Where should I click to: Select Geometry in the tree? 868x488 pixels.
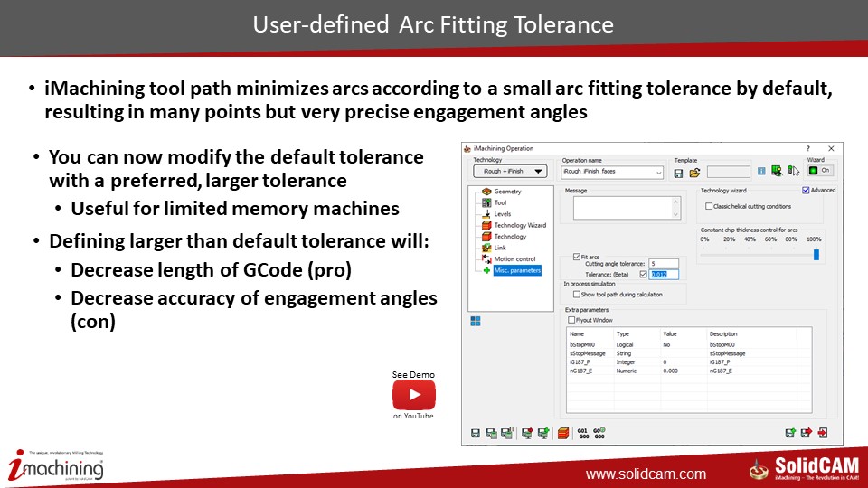click(507, 192)
